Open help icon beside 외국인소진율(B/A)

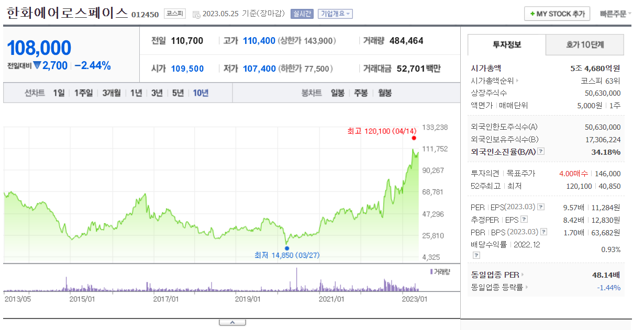coord(541,152)
